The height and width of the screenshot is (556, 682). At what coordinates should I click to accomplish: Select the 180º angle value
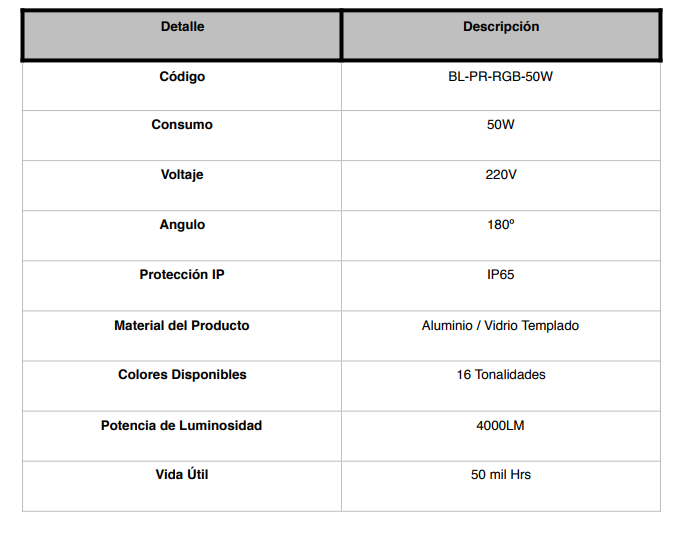point(501,224)
